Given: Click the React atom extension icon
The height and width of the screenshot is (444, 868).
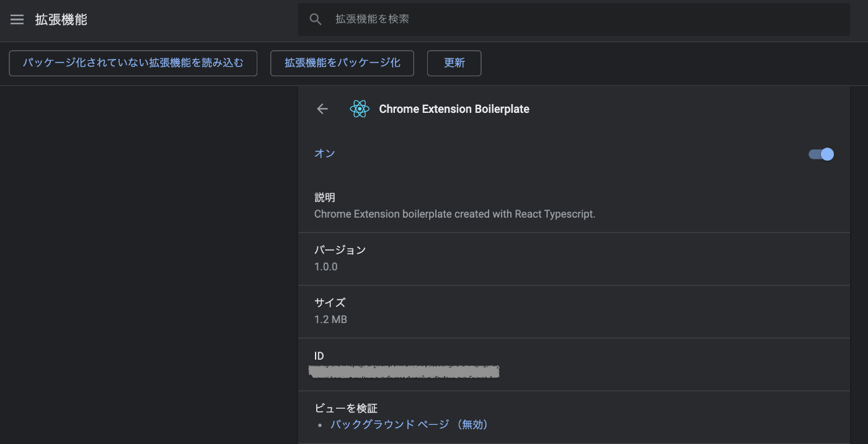Looking at the screenshot, I should point(360,109).
